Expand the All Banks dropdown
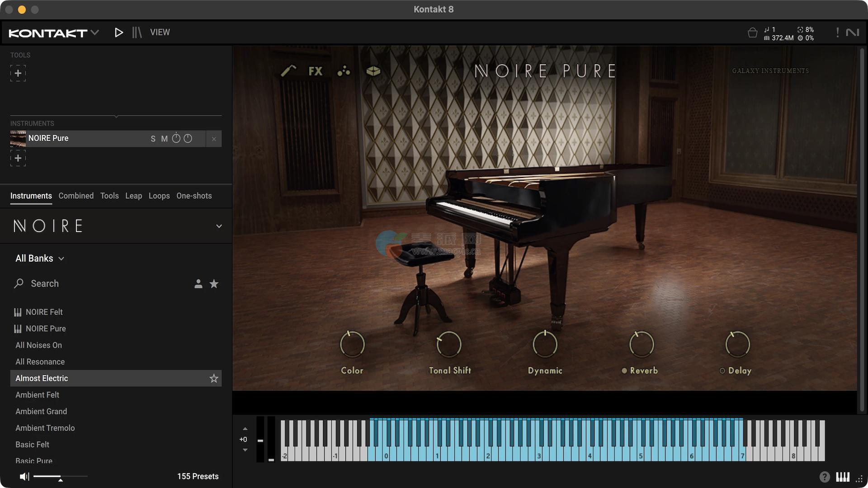Viewport: 868px width, 488px height. pos(40,258)
